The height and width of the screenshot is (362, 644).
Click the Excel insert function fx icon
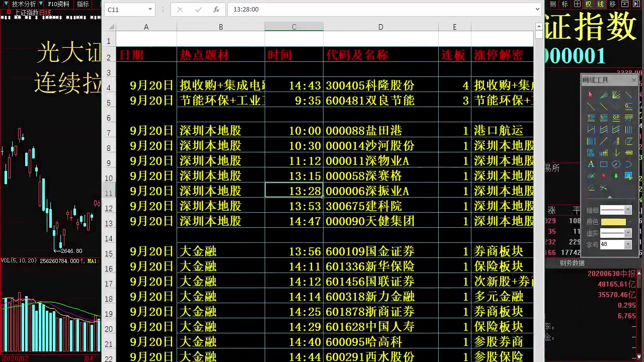click(x=216, y=10)
